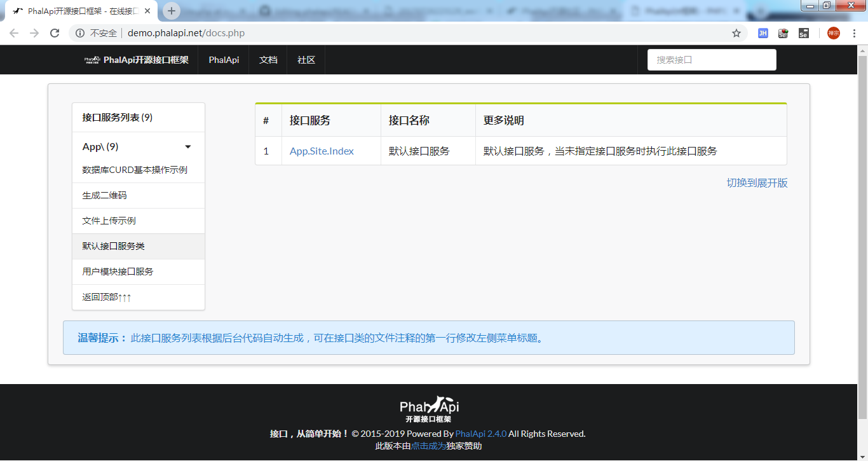Click 返回顶部↑↑↑ in the sidebar
This screenshot has height=461, width=868.
pyautogui.click(x=139, y=297)
